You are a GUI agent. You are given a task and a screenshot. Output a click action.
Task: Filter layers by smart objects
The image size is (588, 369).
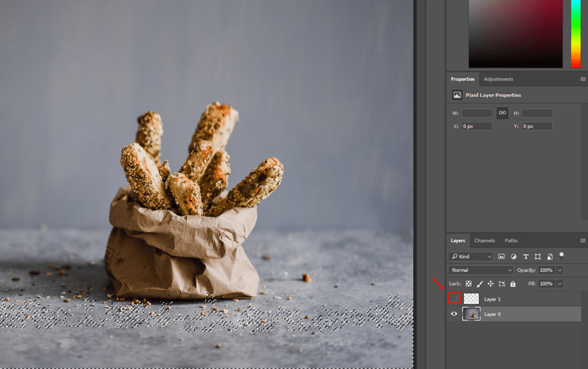[549, 257]
